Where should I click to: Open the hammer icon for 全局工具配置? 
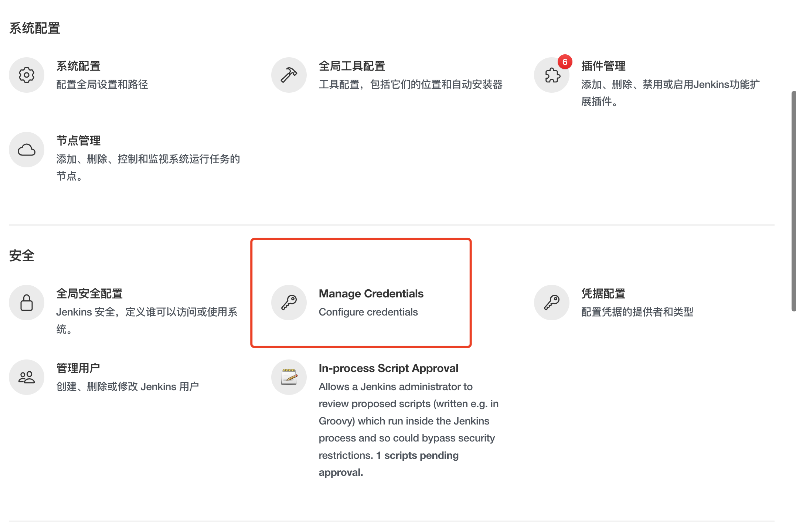point(289,75)
